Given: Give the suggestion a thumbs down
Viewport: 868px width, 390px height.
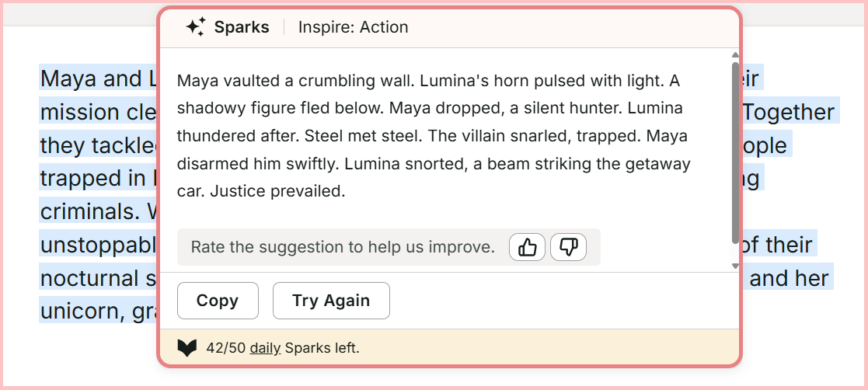Looking at the screenshot, I should [569, 247].
